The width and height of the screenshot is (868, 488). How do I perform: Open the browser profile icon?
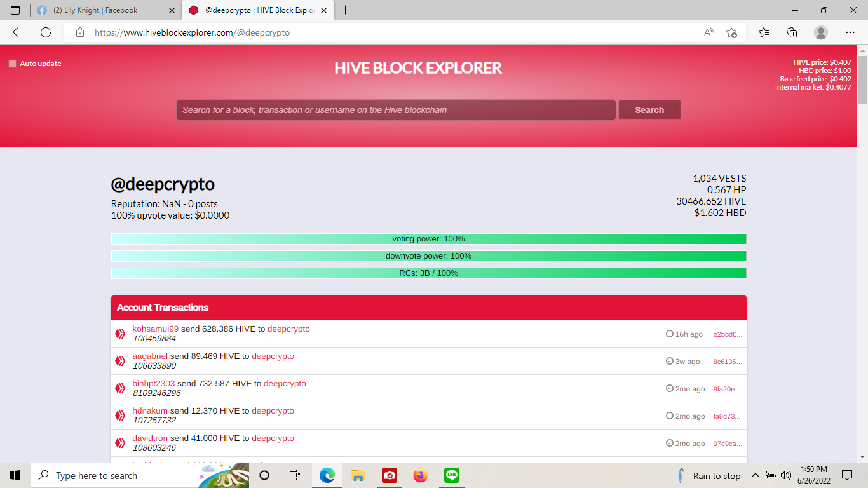point(821,32)
